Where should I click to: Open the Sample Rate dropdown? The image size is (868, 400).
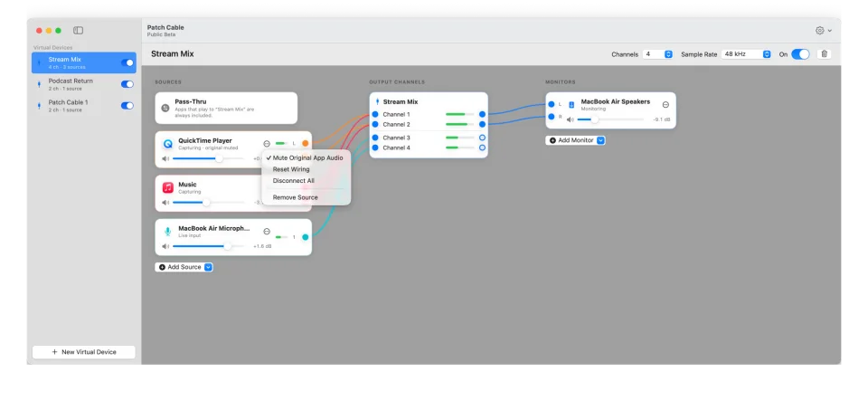[746, 54]
